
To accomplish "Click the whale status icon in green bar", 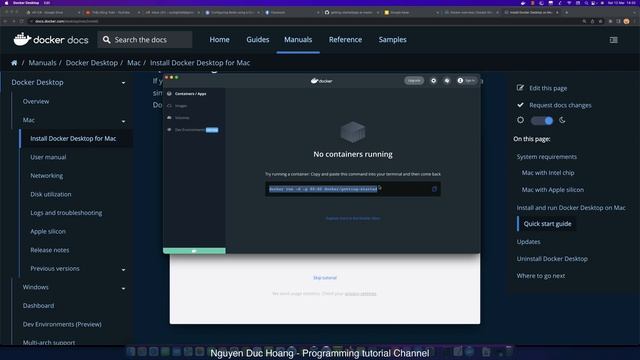I will [x=194, y=251].
